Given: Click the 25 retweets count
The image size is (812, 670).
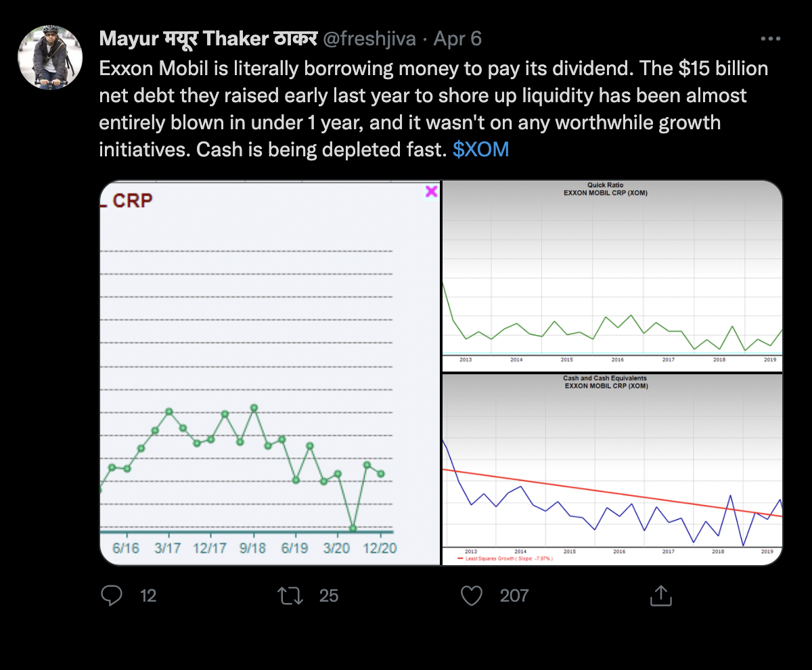Looking at the screenshot, I should [328, 596].
